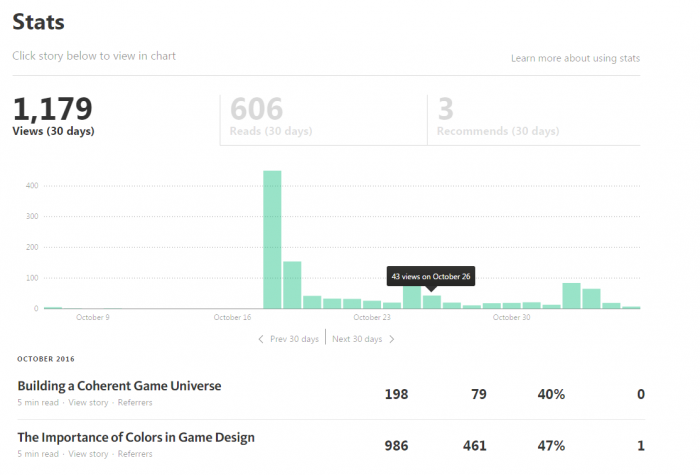The image size is (700, 475).
Task: Click the 198 views value
Action: point(396,394)
